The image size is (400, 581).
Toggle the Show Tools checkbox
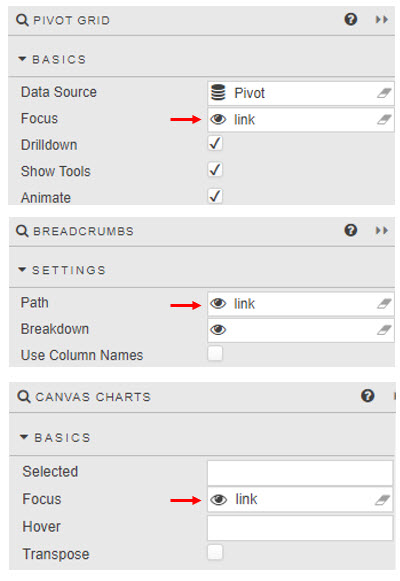tap(215, 170)
